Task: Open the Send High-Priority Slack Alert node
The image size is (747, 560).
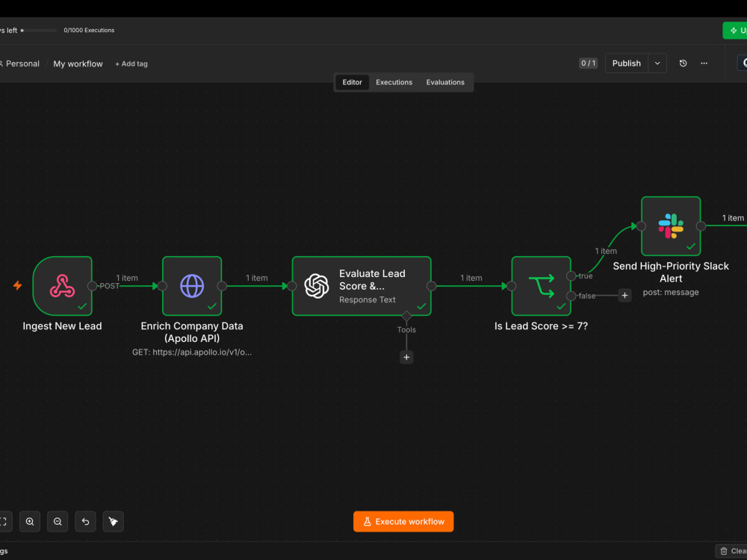Action: [671, 225]
